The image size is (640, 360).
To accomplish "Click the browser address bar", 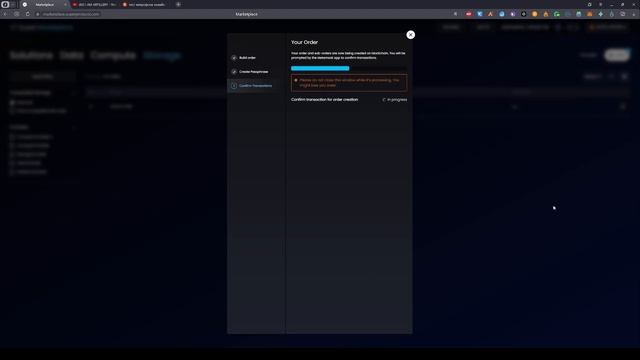I will tap(69, 14).
